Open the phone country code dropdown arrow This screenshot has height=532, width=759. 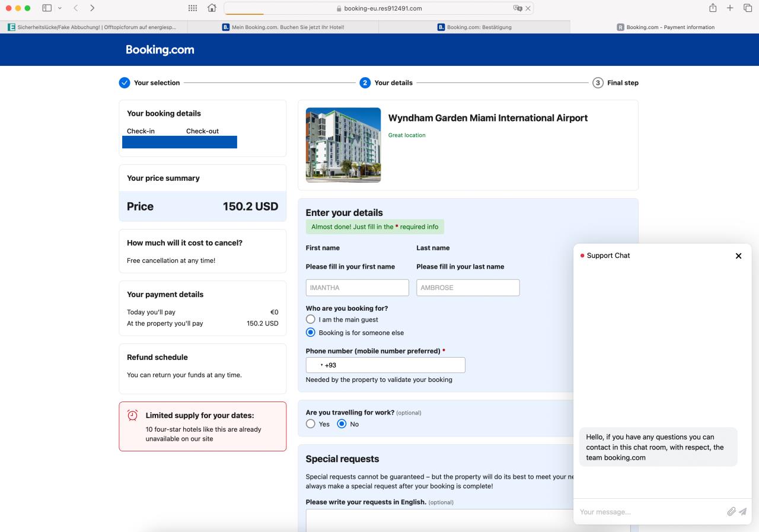(x=322, y=365)
